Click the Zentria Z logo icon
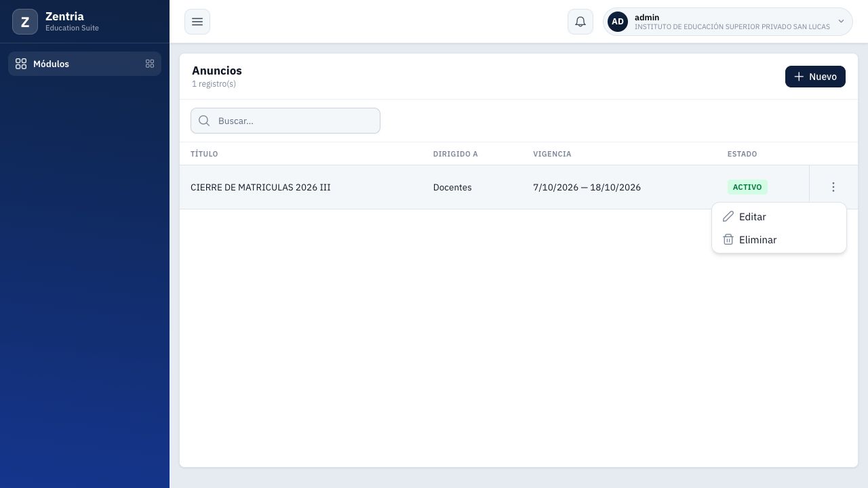The image size is (868, 488). tap(25, 22)
